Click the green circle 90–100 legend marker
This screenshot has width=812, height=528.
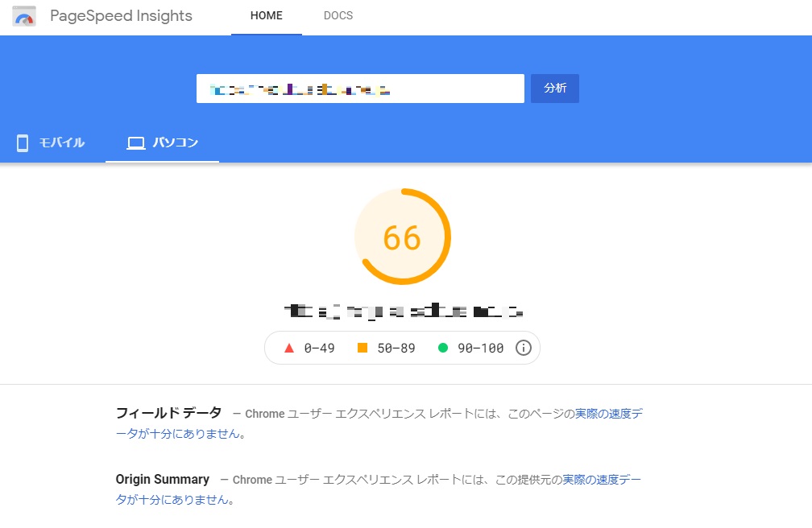tap(442, 348)
